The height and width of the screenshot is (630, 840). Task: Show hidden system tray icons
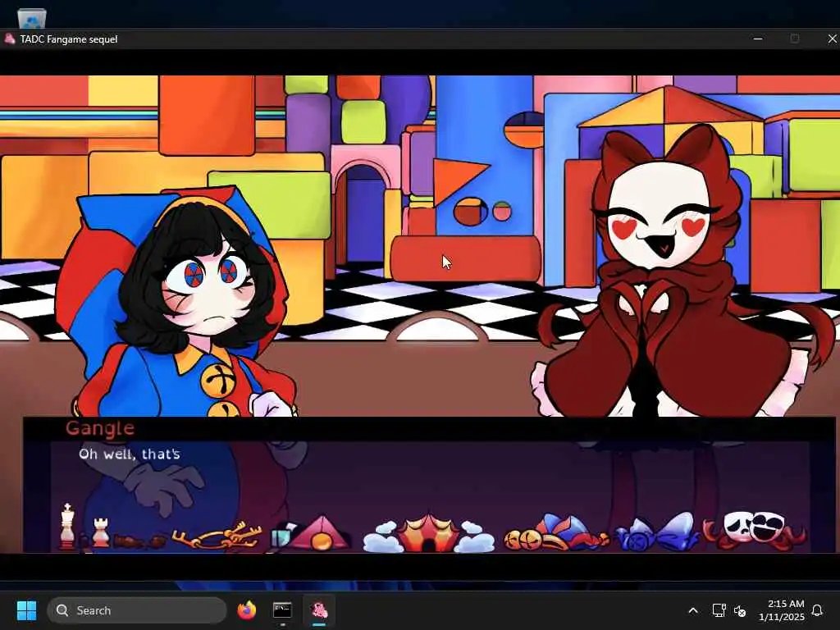pyautogui.click(x=692, y=610)
